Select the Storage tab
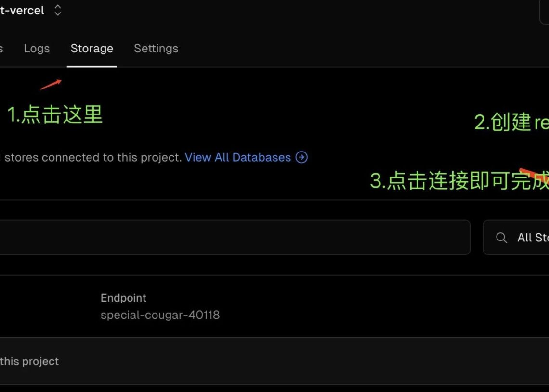Screen dimensions: 549x392 [x=91, y=48]
